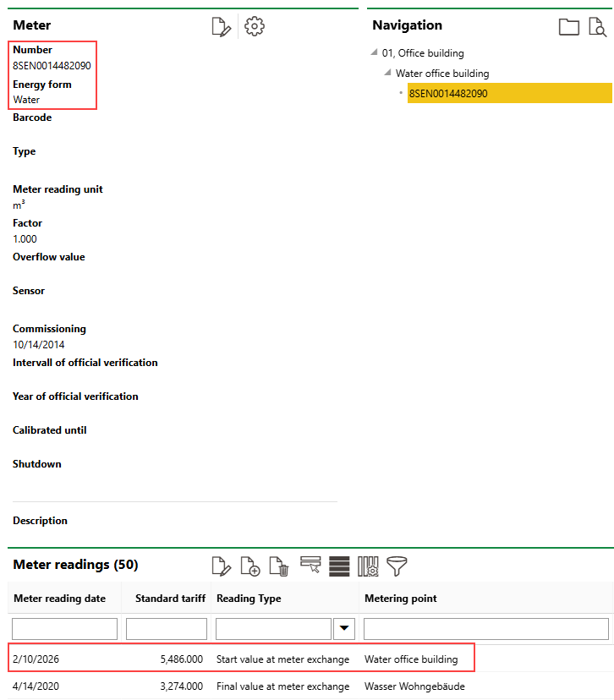Add a new meter reading

[x=249, y=566]
